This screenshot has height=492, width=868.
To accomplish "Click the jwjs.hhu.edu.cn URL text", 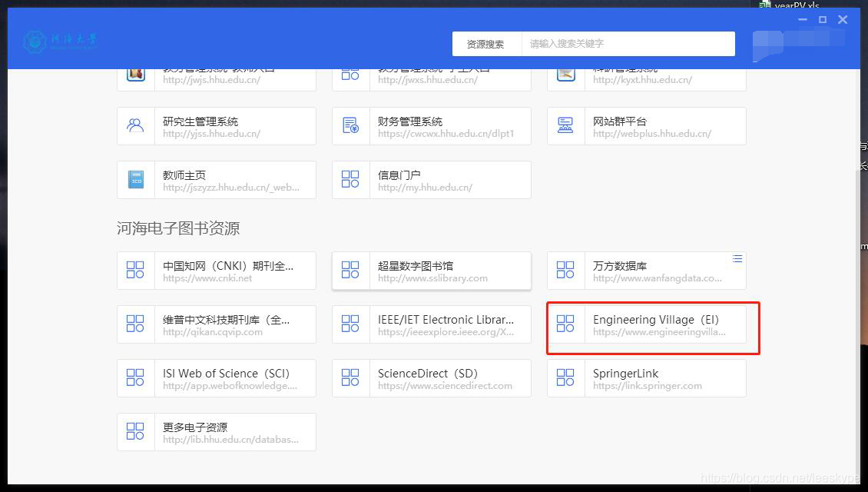I will point(211,80).
